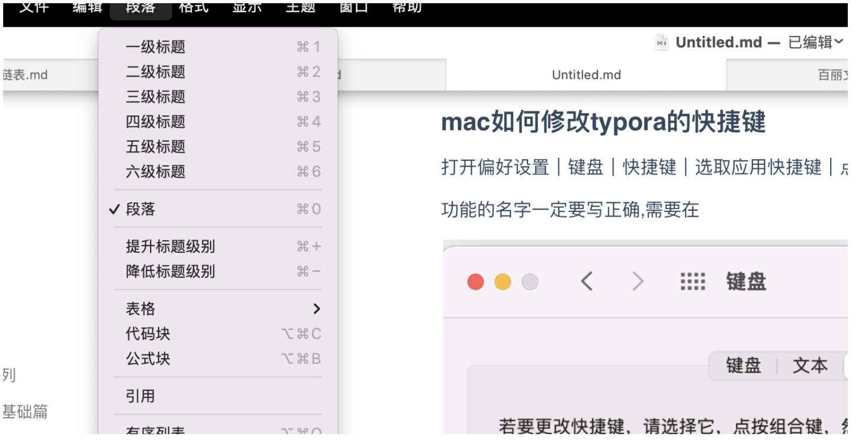Expand the 表格 submenu arrow
This screenshot has height=448, width=868.
tap(316, 309)
